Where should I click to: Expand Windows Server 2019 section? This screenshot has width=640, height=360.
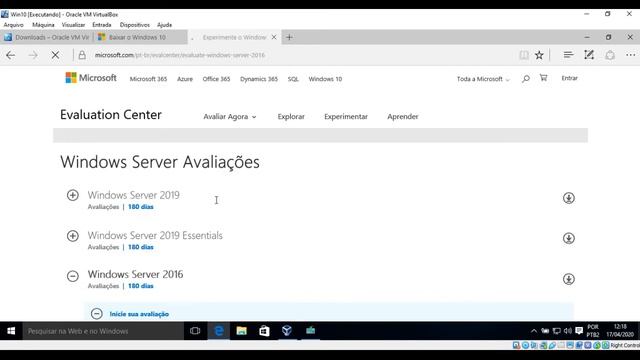click(x=73, y=195)
